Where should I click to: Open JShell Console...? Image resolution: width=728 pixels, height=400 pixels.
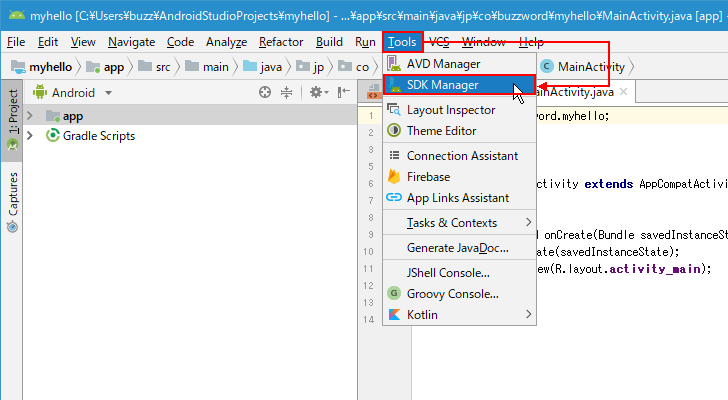tap(459, 273)
